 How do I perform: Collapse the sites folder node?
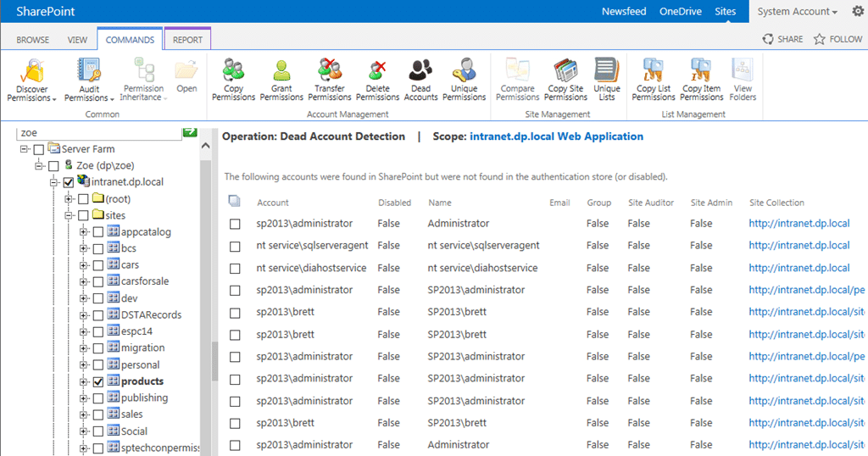click(68, 215)
